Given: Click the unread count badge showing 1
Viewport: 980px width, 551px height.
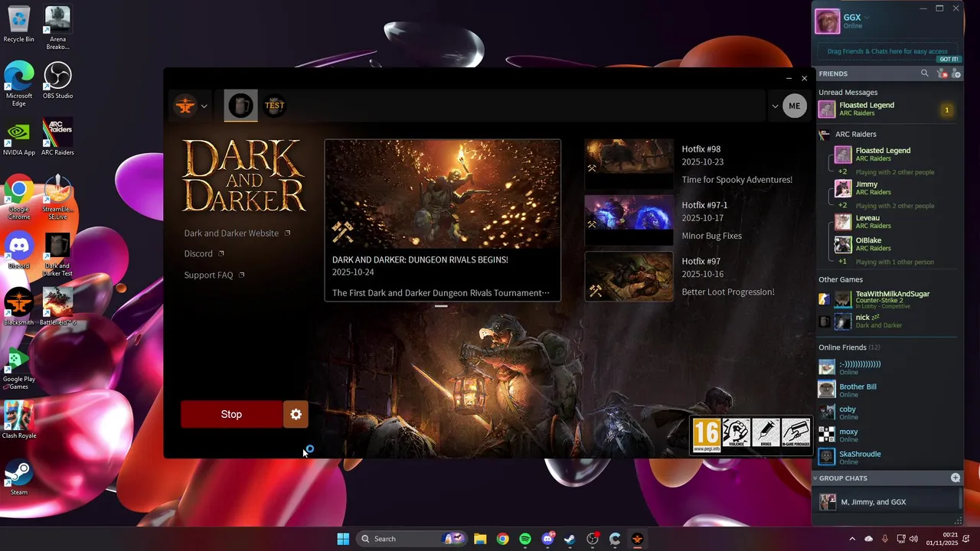Looking at the screenshot, I should 946,110.
